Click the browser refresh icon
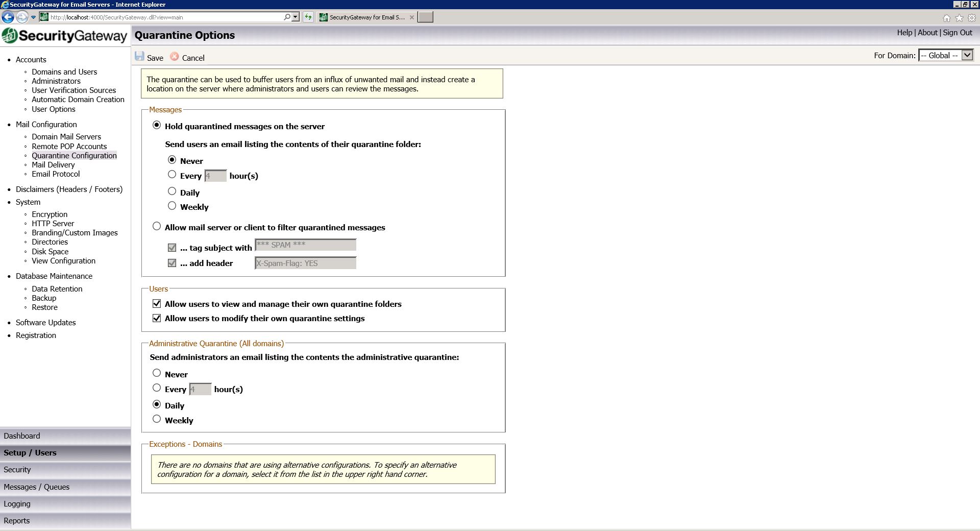 tap(308, 17)
